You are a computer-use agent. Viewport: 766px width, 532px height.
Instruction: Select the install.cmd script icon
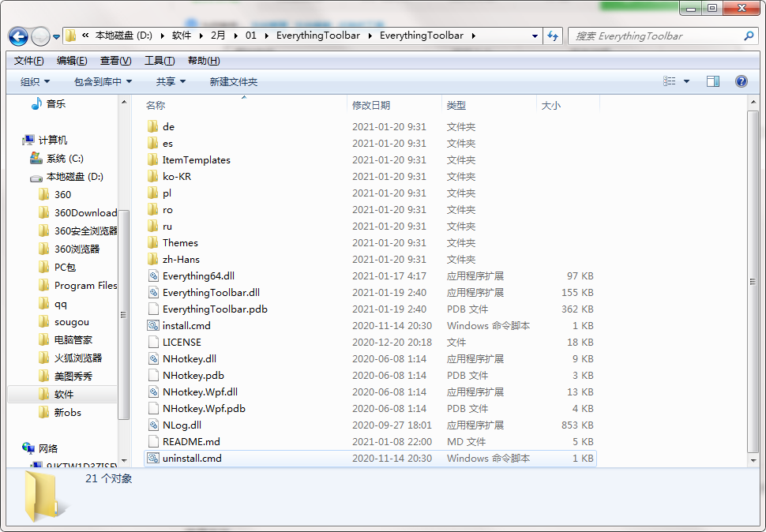tap(153, 325)
